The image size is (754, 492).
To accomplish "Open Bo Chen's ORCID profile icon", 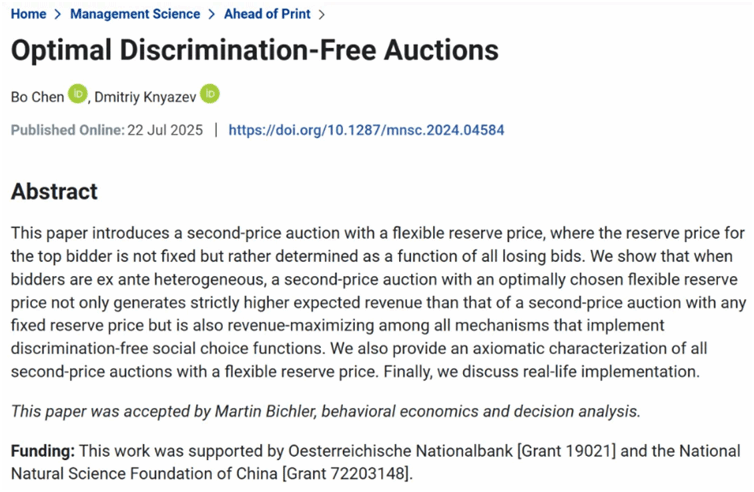I will click(x=78, y=95).
